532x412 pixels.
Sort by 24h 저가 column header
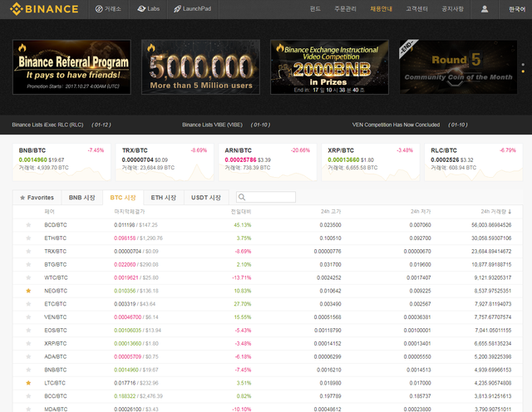[x=421, y=212]
